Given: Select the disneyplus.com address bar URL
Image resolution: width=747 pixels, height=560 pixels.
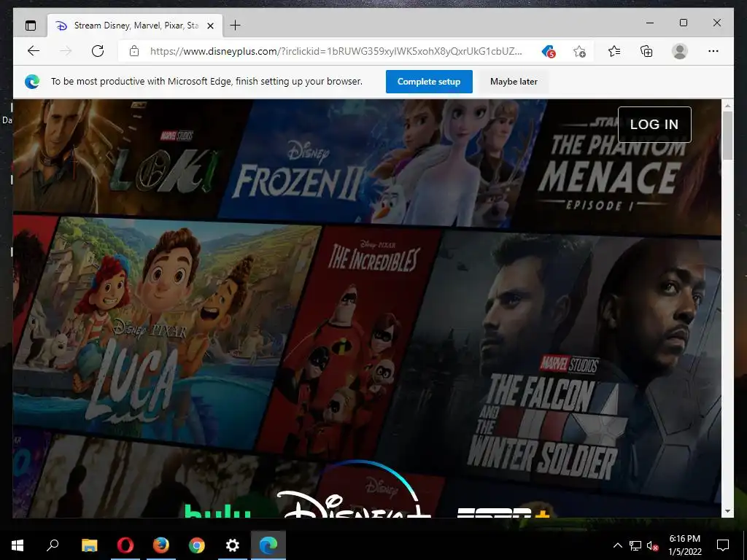Looking at the screenshot, I should (336, 51).
